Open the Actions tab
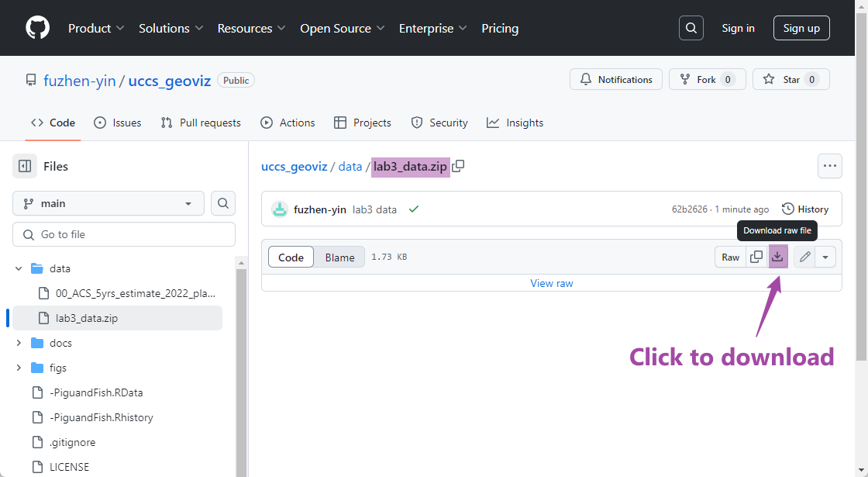Image resolution: width=868 pixels, height=477 pixels. (x=288, y=123)
